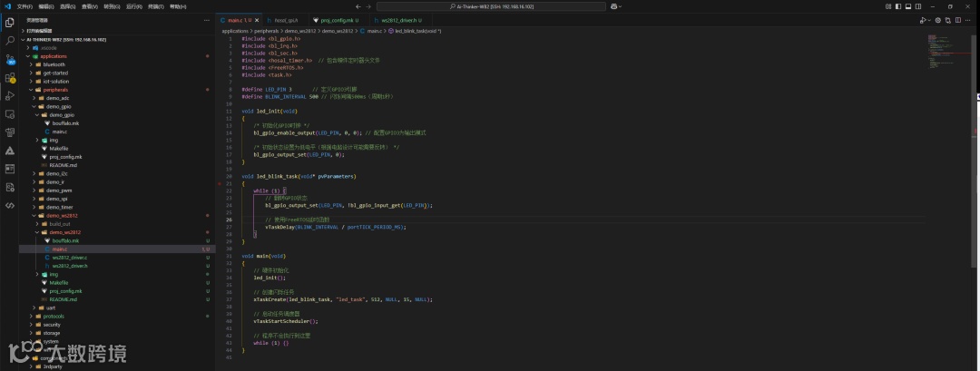Open the Remote Explorer view
The width and height of the screenshot is (980, 371).
9,114
